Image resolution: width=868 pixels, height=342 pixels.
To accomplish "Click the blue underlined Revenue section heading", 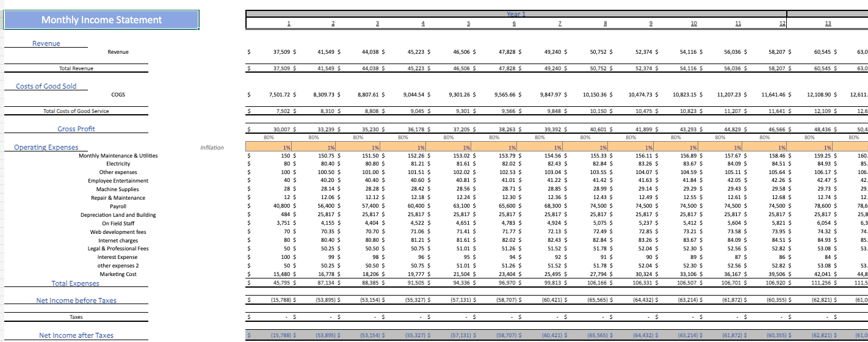I will click(x=46, y=43).
